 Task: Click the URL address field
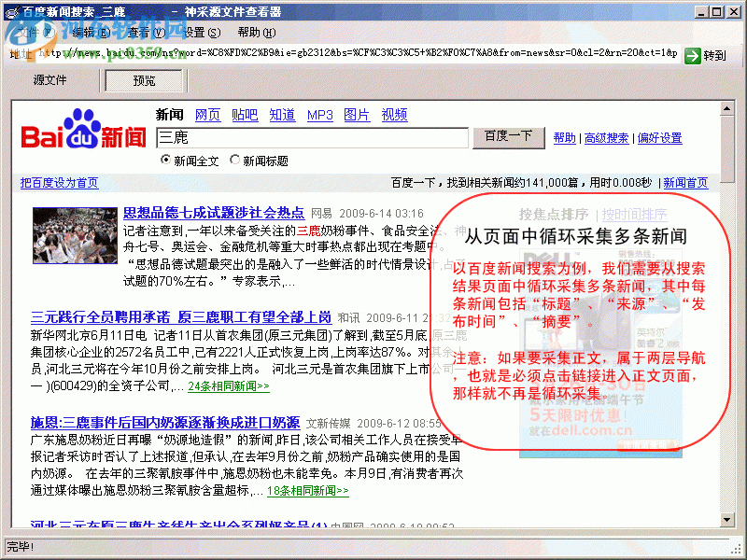358,53
